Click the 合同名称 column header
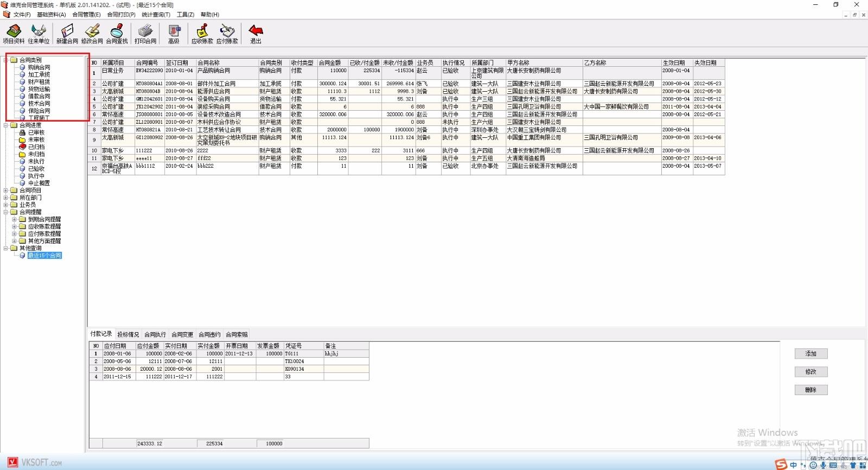 (227, 63)
